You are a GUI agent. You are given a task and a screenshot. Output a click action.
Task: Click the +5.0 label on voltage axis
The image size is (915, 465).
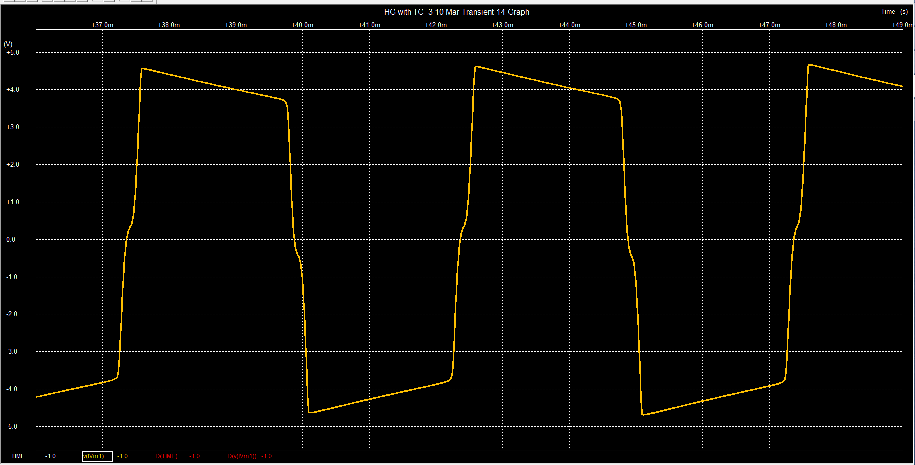[13, 52]
